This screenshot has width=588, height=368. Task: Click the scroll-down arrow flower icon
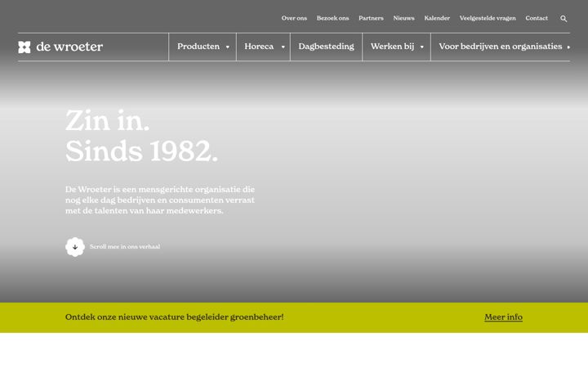coord(75,247)
